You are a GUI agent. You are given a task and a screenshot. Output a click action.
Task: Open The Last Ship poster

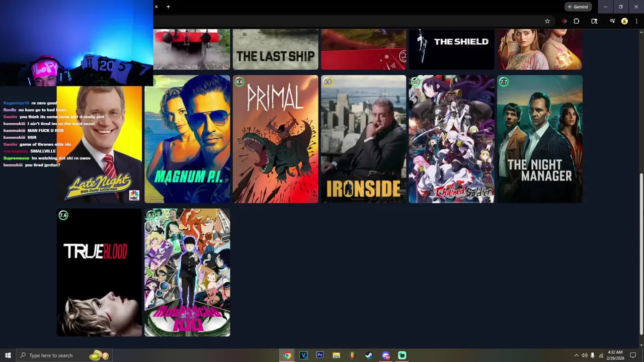(275, 49)
